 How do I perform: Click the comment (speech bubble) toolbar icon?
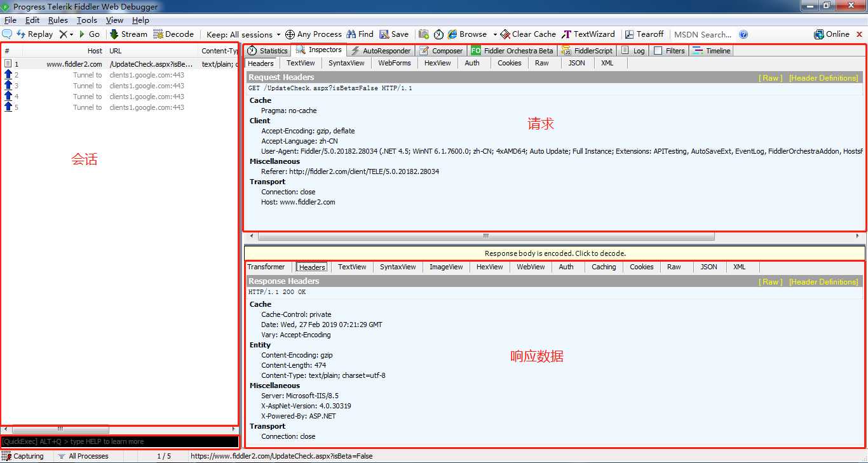(7, 34)
